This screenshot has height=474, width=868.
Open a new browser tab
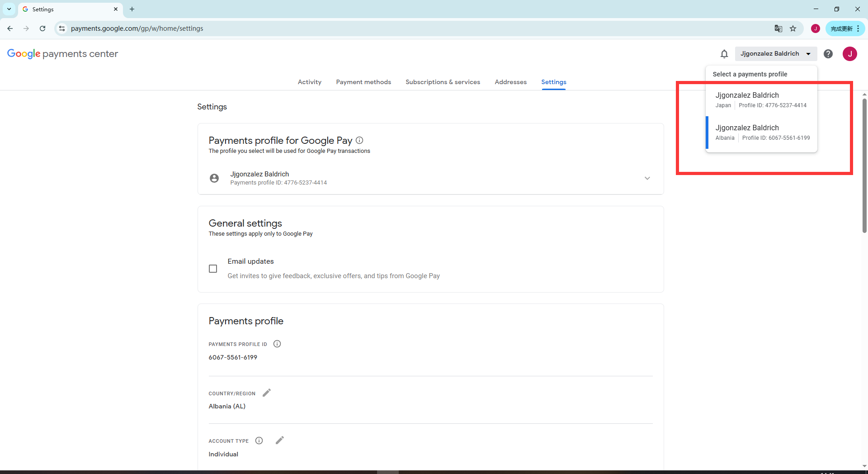coord(132,9)
